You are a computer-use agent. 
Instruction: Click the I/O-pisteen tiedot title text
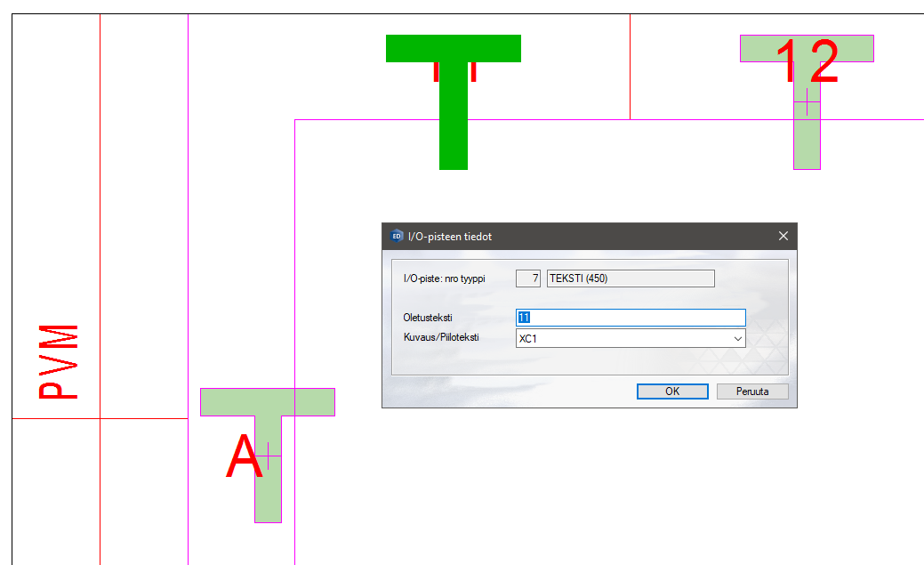450,237
